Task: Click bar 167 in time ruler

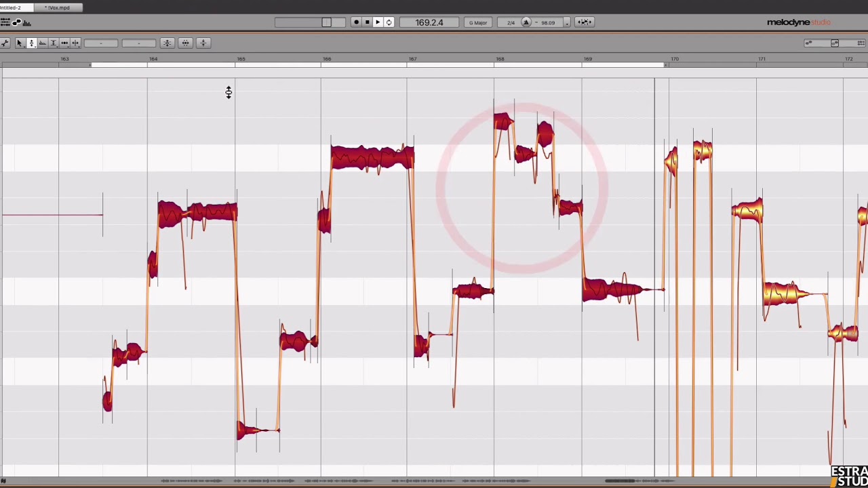Action: point(412,59)
